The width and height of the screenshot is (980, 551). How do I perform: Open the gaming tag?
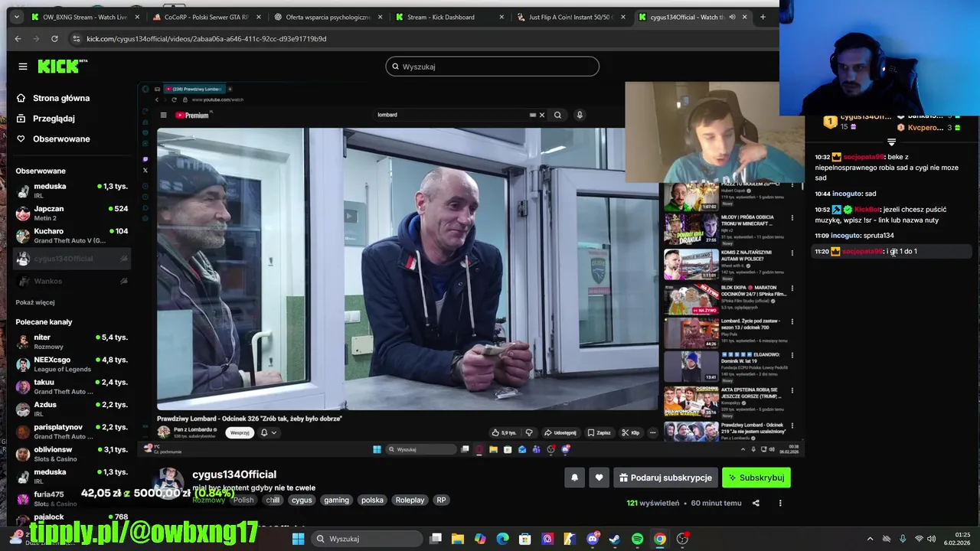336,500
